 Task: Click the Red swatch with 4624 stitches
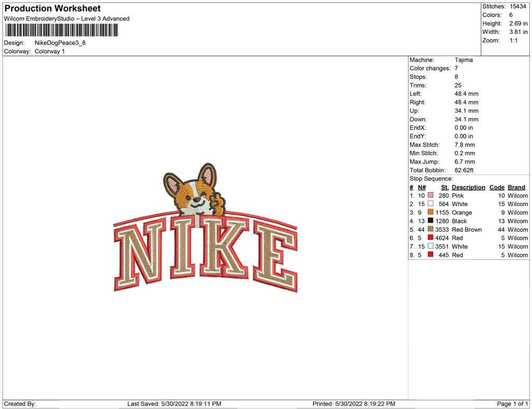(430, 238)
